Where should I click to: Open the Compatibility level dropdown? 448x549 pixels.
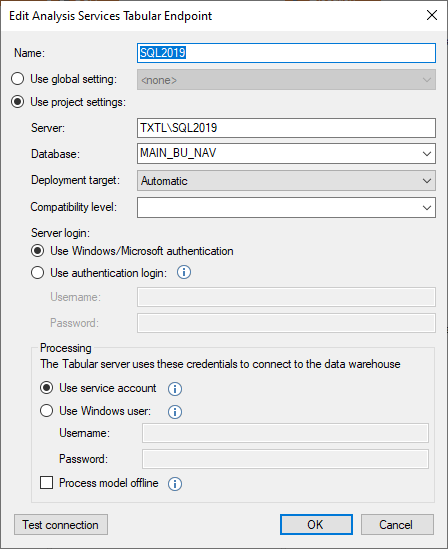pos(286,207)
